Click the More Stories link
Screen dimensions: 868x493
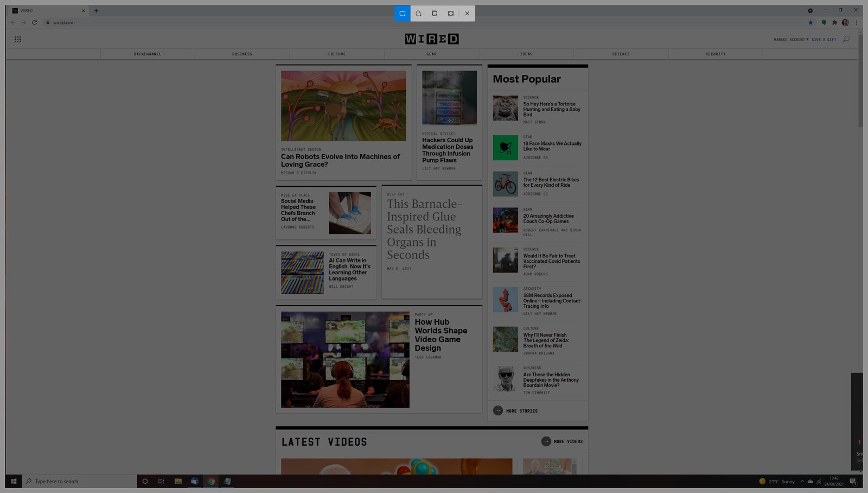[521, 411]
